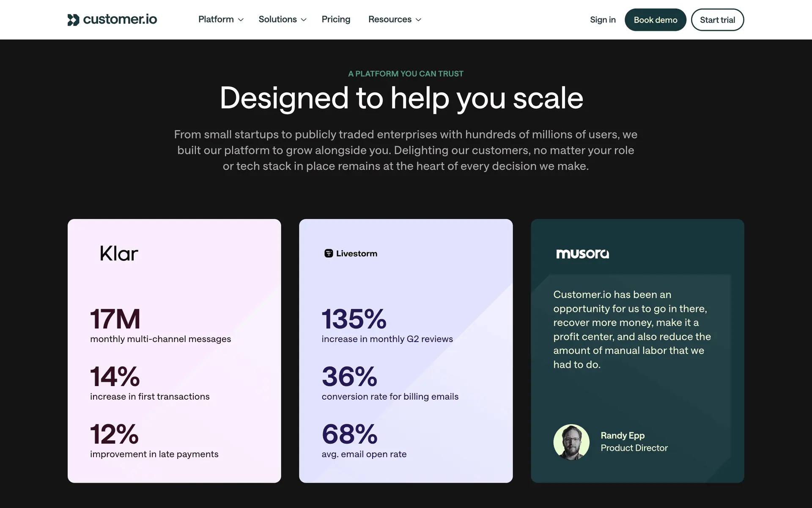Click the Sign in link
812x508 pixels.
pos(603,20)
